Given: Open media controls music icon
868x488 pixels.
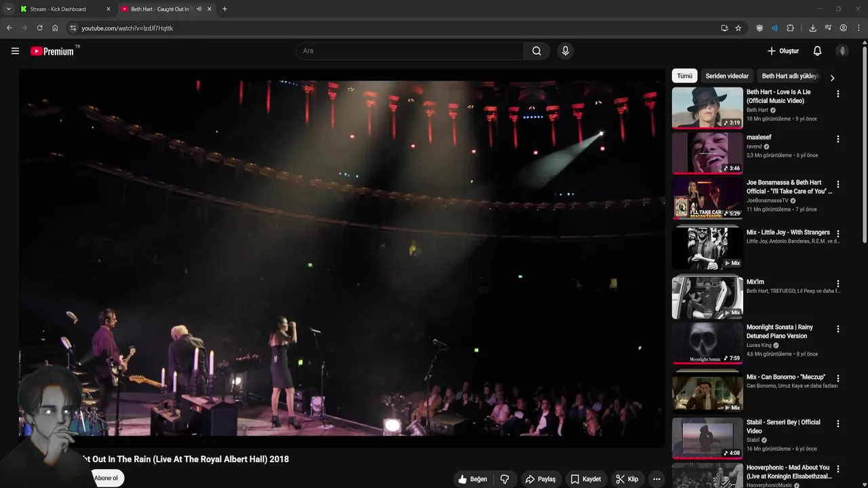Looking at the screenshot, I should pyautogui.click(x=828, y=28).
